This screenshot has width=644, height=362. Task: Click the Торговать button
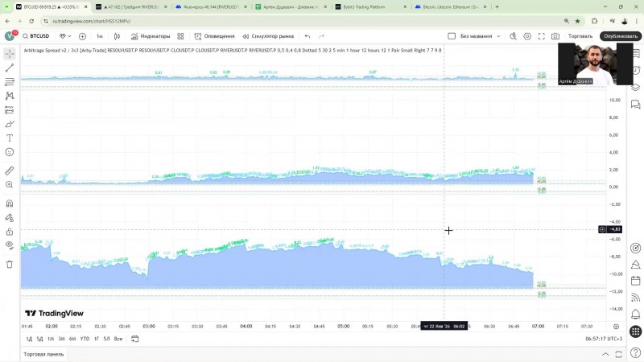pyautogui.click(x=580, y=36)
